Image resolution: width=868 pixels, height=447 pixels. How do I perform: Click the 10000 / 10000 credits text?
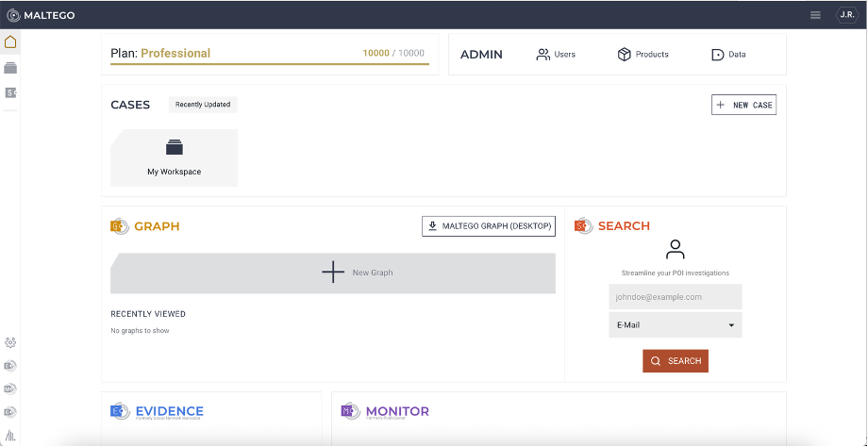[393, 53]
